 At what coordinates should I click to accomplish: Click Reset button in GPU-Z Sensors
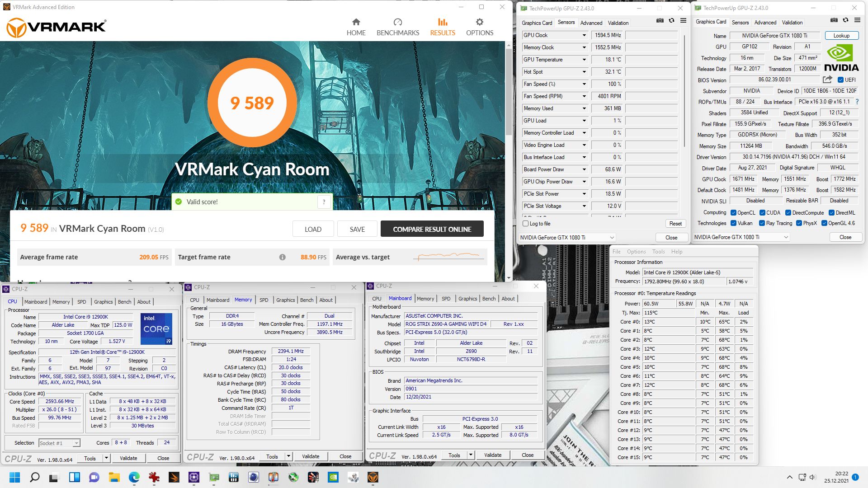tap(675, 224)
